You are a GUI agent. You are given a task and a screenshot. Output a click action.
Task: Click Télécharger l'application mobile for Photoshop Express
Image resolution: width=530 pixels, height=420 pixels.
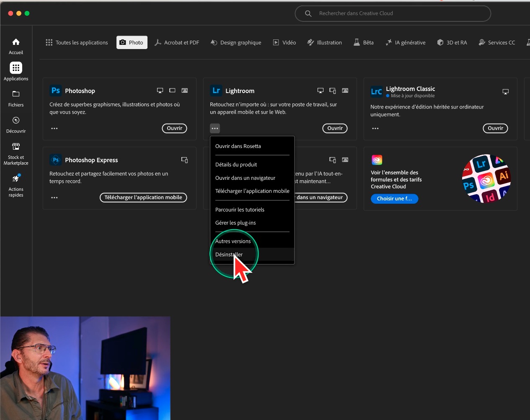143,197
